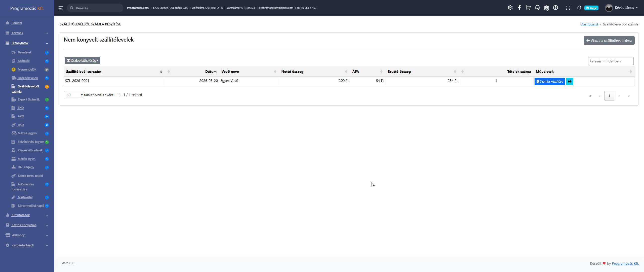The width and height of the screenshot is (644, 272).
Task: Open Számlák in the sidebar
Action: [x=24, y=61]
